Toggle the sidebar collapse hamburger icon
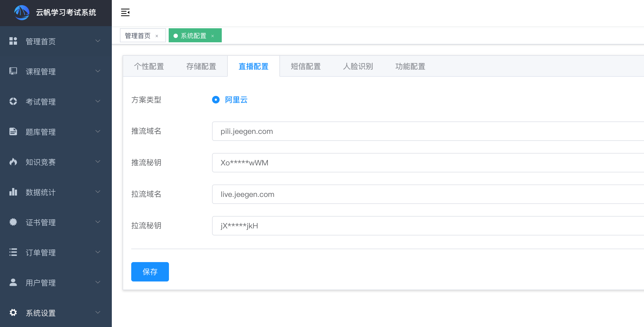 click(x=125, y=12)
